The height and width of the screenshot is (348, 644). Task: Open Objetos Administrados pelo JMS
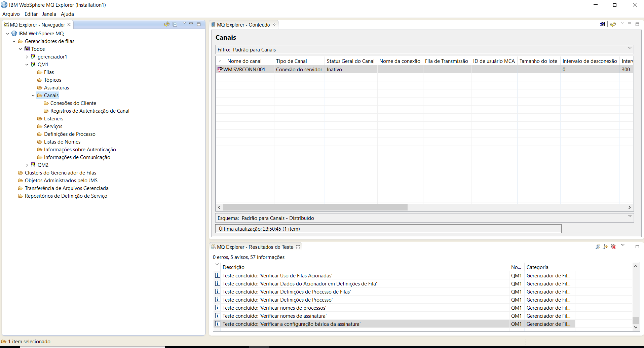(61, 181)
